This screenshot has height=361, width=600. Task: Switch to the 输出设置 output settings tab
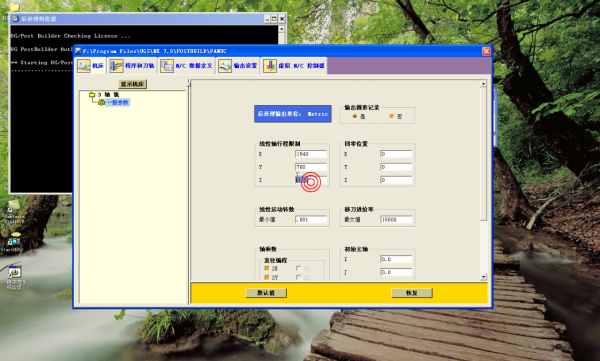(x=238, y=66)
